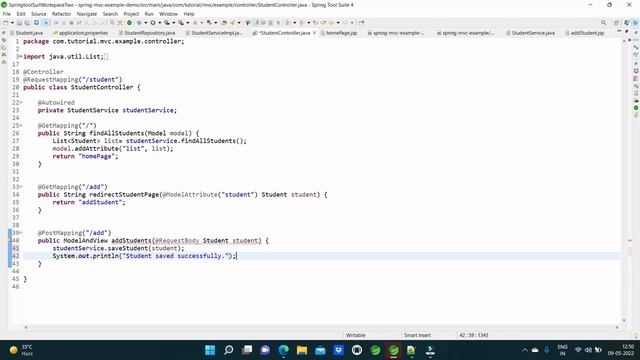Image resolution: width=640 pixels, height=360 pixels.
Task: Click the Save toolbar icon
Action: pyautogui.click(x=19, y=23)
